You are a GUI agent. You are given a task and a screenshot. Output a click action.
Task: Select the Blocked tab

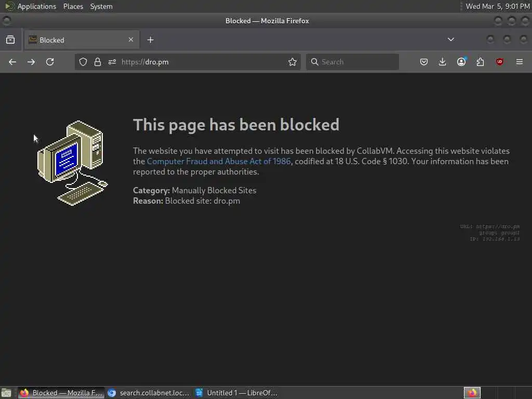click(x=82, y=40)
